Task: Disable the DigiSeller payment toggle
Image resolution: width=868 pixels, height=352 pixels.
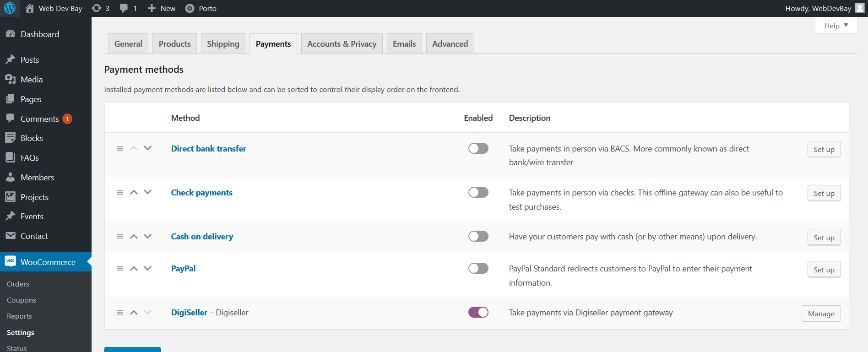Action: click(x=478, y=312)
